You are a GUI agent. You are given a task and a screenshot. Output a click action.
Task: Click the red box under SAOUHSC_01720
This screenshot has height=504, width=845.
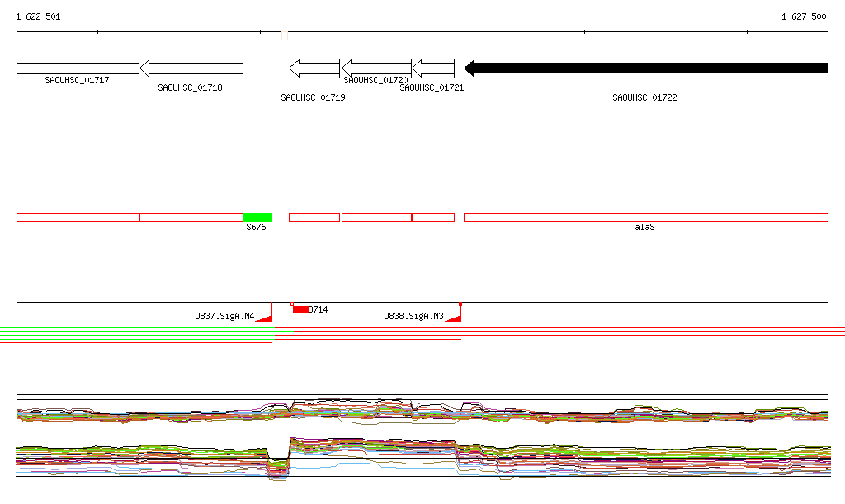pos(376,218)
